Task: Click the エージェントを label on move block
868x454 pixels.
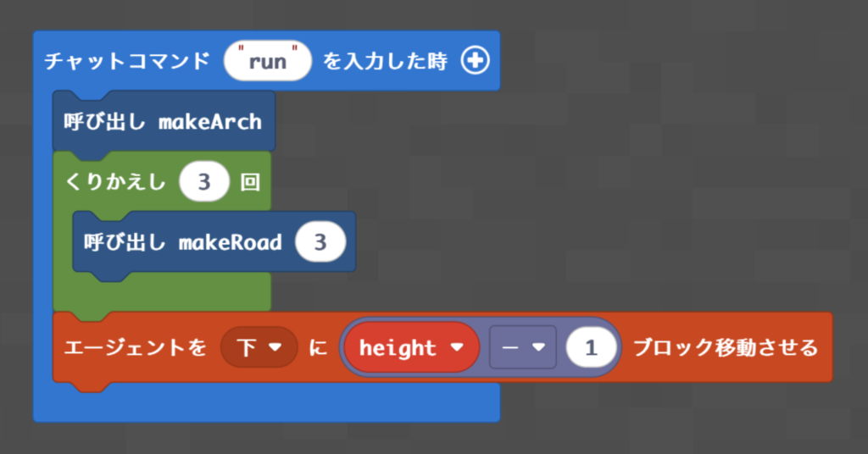Action: [136, 348]
